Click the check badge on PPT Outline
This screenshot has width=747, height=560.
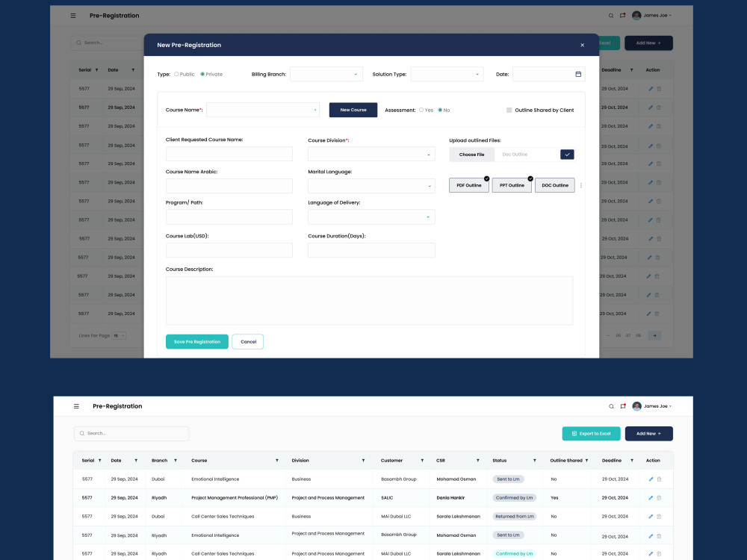pos(530,178)
